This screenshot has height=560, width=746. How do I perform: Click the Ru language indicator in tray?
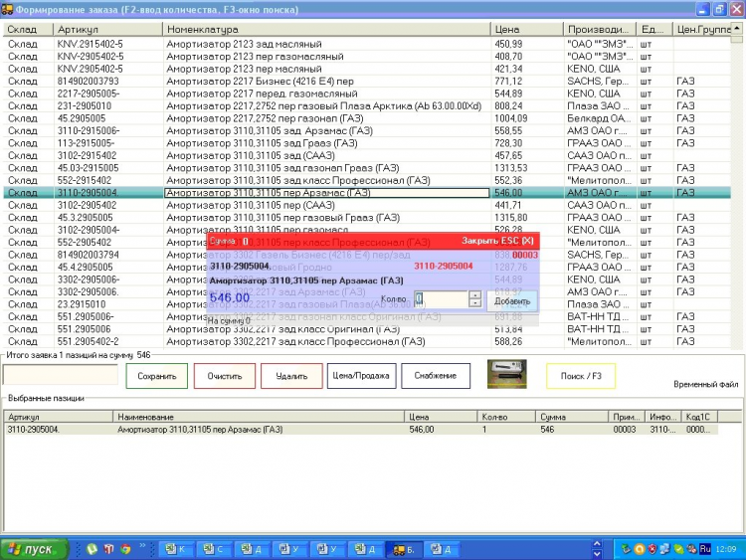coord(704,549)
